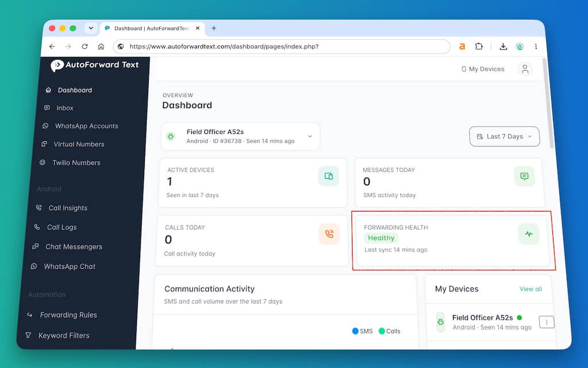The image size is (588, 368).
Task: Open the tab search dropdown arrow
Action: [91, 28]
